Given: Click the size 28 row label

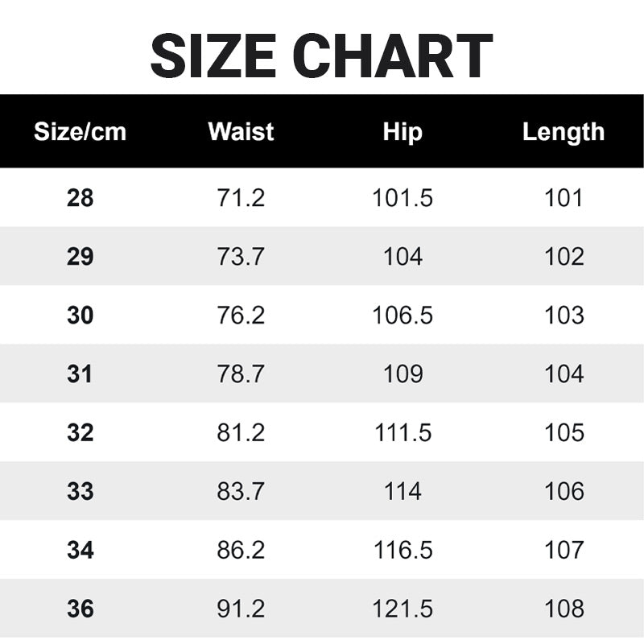Looking at the screenshot, I should [80, 197].
